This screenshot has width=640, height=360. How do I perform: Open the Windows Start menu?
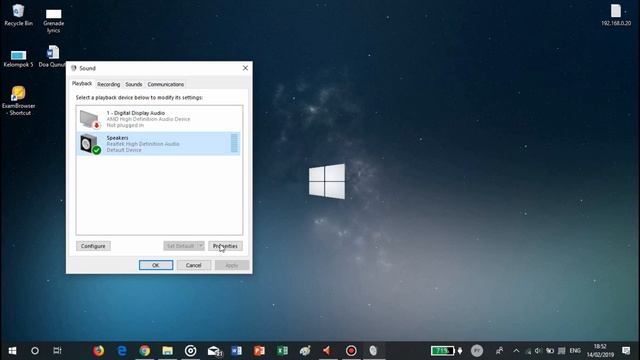(12, 351)
